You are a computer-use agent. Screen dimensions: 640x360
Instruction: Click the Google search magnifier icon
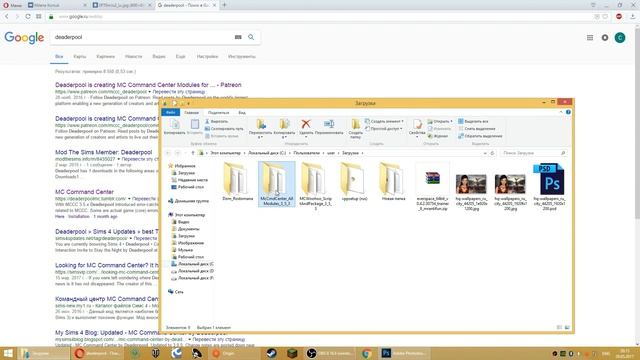pyautogui.click(x=251, y=37)
